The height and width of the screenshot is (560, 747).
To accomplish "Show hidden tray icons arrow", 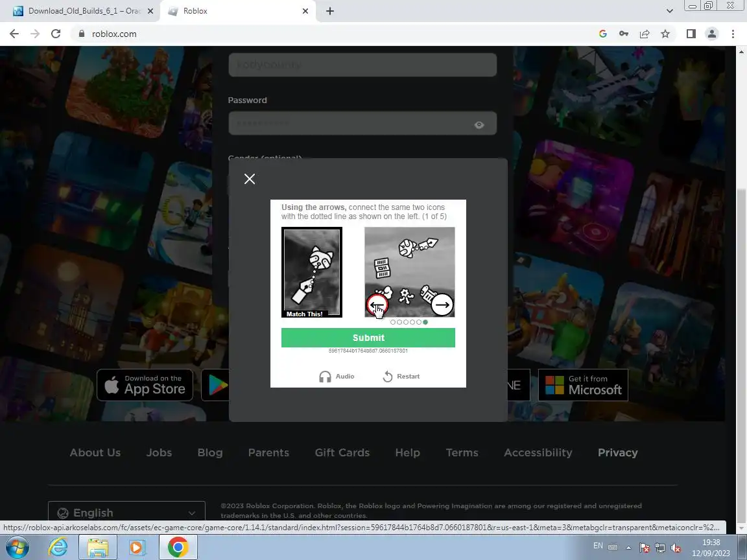I will (x=629, y=548).
